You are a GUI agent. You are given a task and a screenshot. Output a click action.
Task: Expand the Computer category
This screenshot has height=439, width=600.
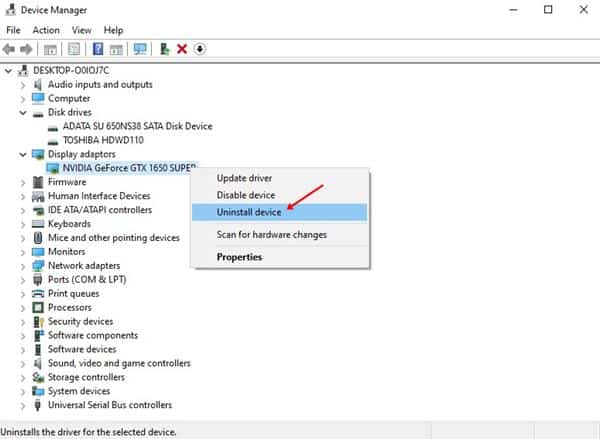pyautogui.click(x=23, y=99)
